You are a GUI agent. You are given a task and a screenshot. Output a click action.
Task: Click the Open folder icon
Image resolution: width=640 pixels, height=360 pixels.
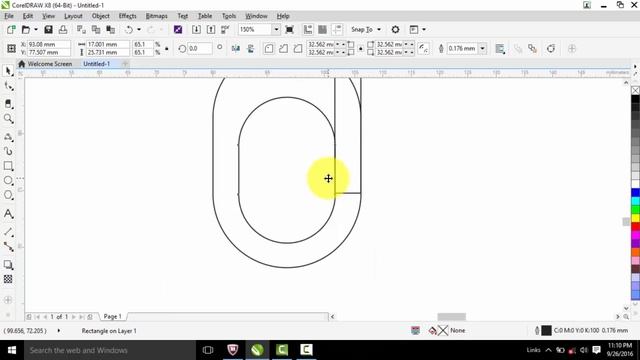click(x=26, y=29)
